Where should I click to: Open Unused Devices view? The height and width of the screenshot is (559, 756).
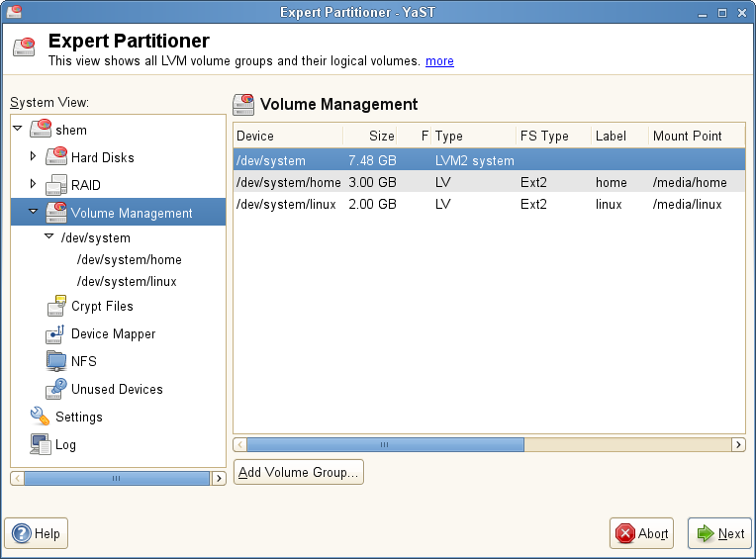pyautogui.click(x=117, y=390)
